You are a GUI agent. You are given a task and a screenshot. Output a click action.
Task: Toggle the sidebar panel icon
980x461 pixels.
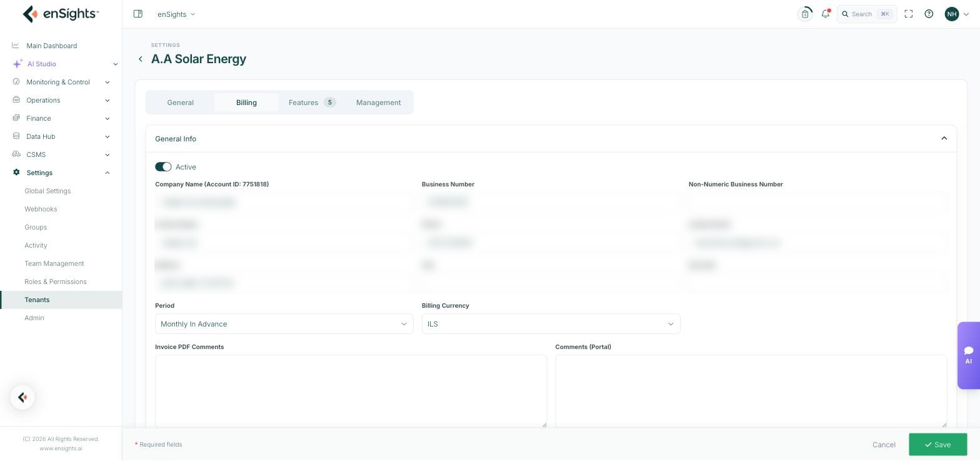click(138, 14)
